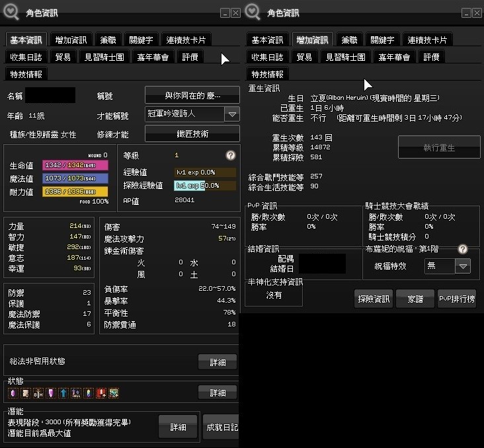The image size is (484, 448).
Task: Open the 貿易 tab in left window
Action: click(63, 57)
